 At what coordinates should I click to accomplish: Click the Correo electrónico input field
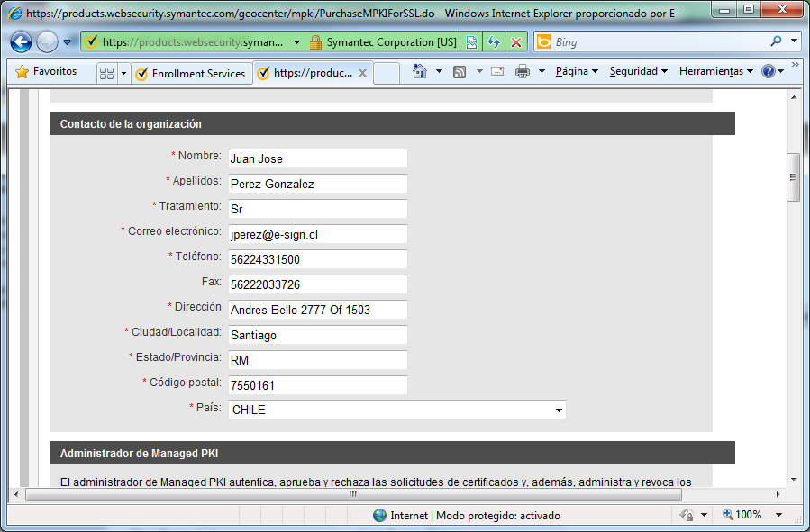tap(317, 234)
